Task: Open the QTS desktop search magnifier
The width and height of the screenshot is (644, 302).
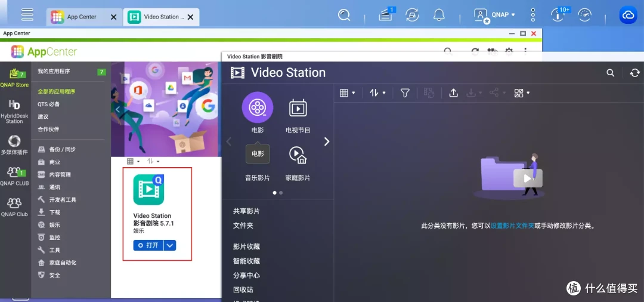Action: coord(344,15)
